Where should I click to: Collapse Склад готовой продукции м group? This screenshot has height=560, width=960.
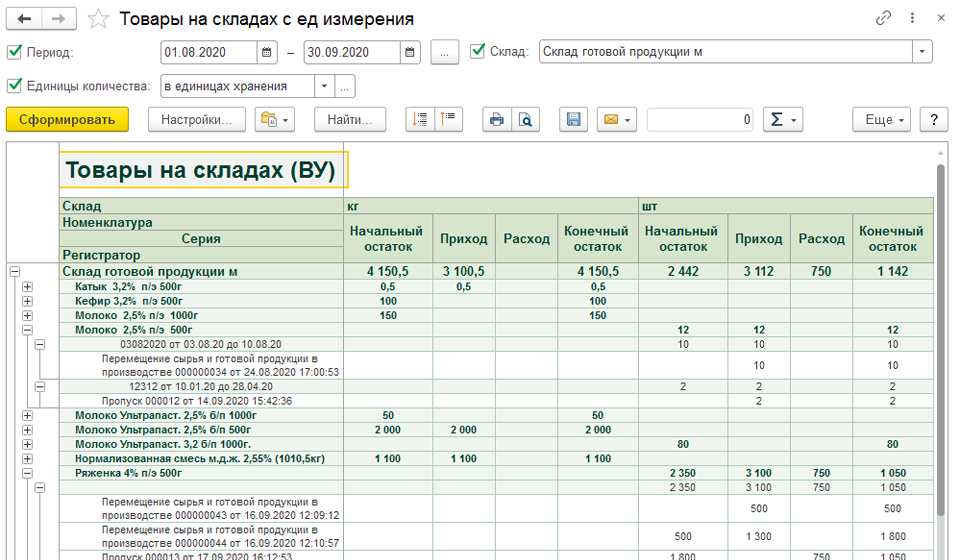[15, 271]
